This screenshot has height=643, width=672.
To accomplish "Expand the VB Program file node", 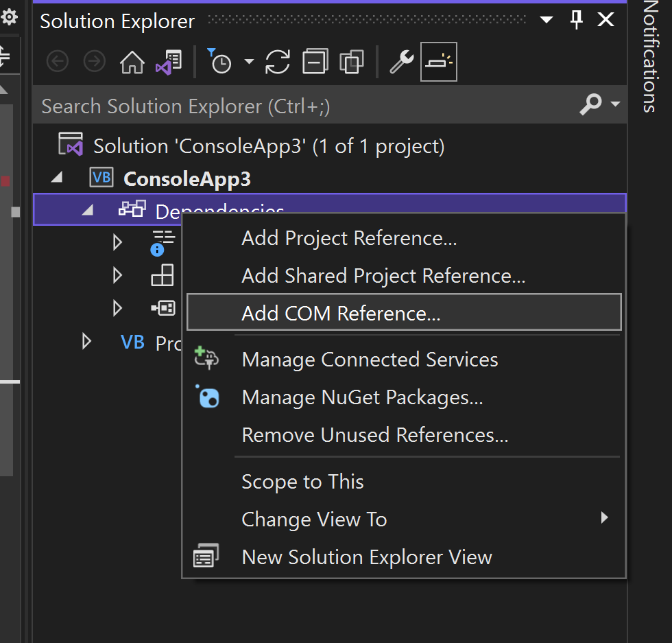I will pos(86,342).
